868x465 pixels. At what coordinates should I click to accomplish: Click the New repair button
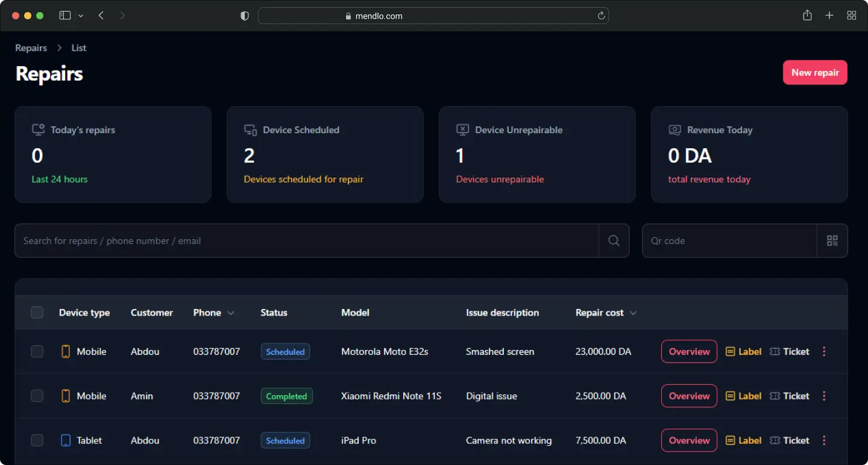coord(815,72)
